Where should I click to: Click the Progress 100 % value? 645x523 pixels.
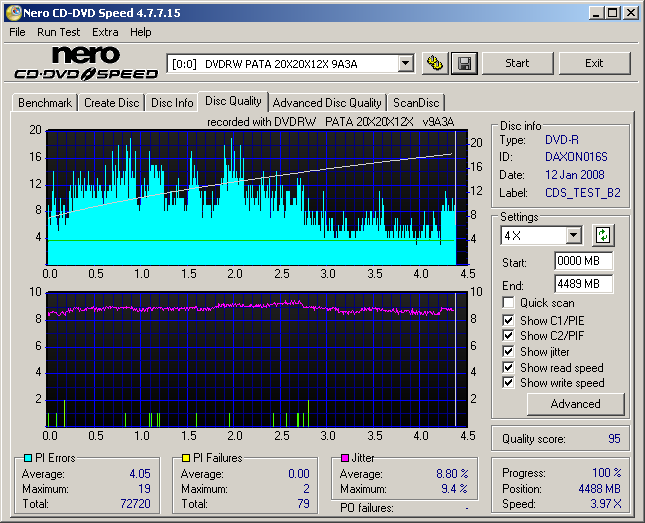(x=607, y=472)
